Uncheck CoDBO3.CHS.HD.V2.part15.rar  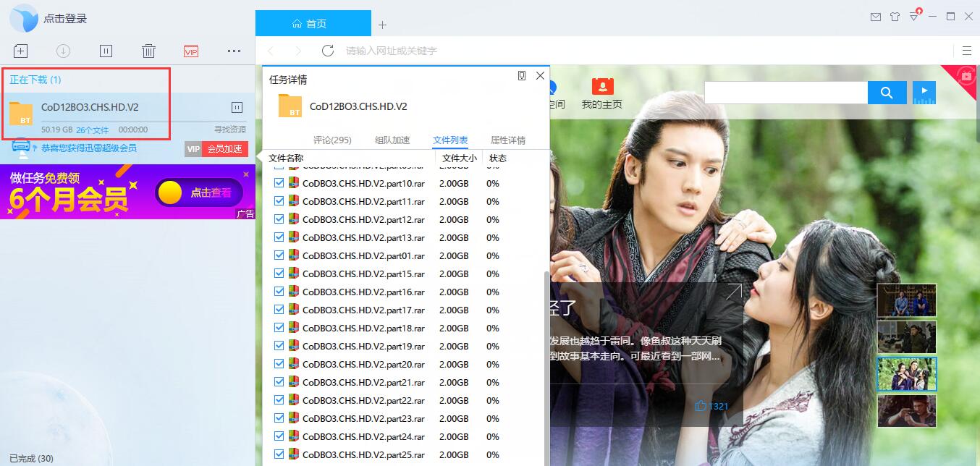pyautogui.click(x=279, y=274)
